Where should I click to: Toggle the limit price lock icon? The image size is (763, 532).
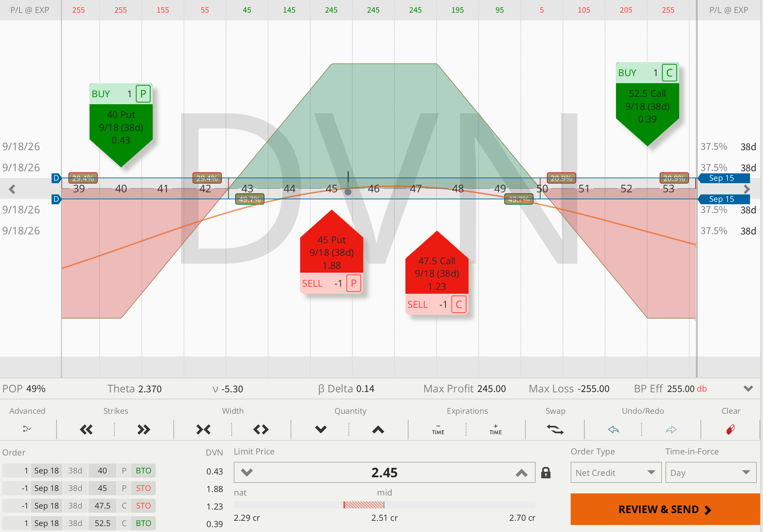click(x=546, y=473)
